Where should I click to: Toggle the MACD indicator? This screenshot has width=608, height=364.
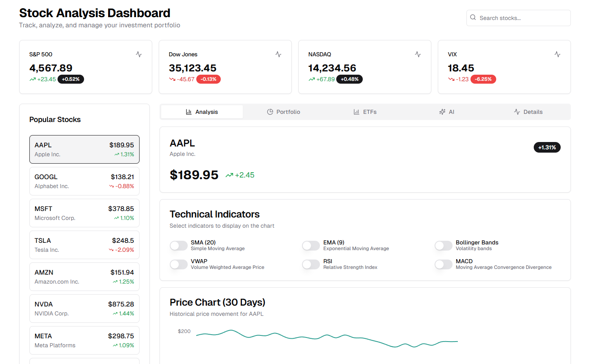444,264
